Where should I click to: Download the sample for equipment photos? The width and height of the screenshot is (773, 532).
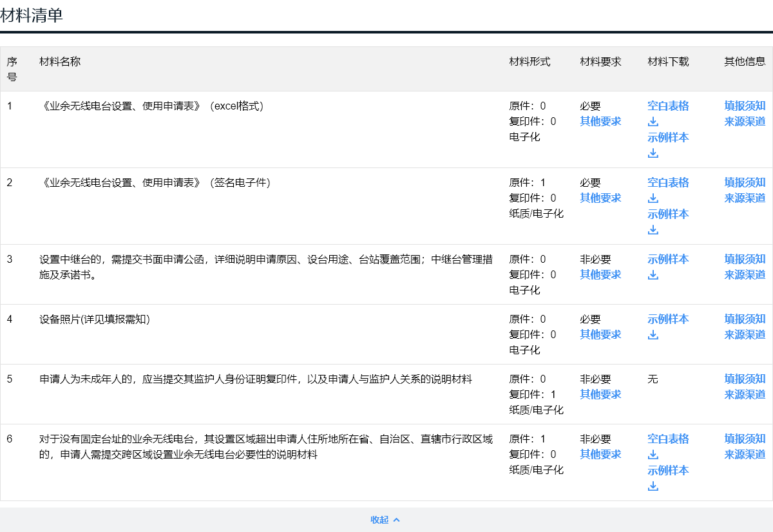click(667, 319)
